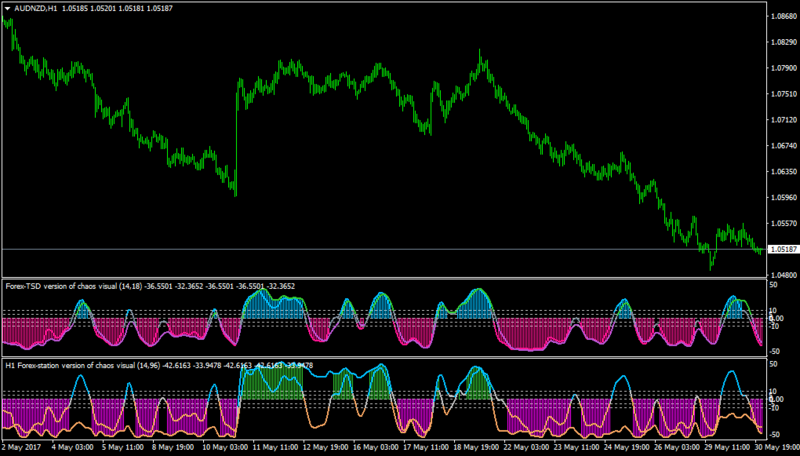
Task: Click price level 1.08680 on the axis
Action: (784, 16)
